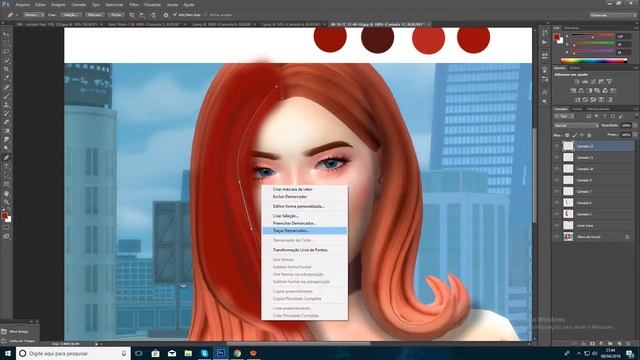640x360 pixels.
Task: Add a Hue/Saturation adjustment
Action: click(573, 91)
